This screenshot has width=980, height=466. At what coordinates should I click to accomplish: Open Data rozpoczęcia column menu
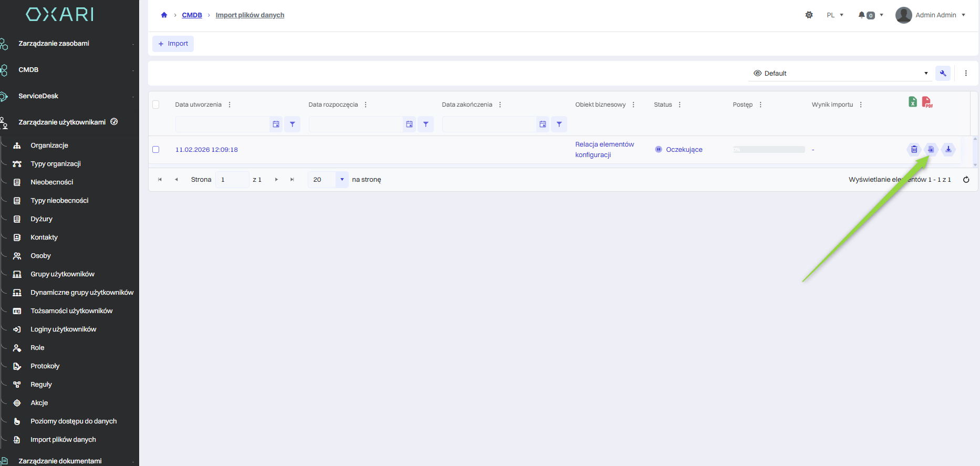(366, 105)
